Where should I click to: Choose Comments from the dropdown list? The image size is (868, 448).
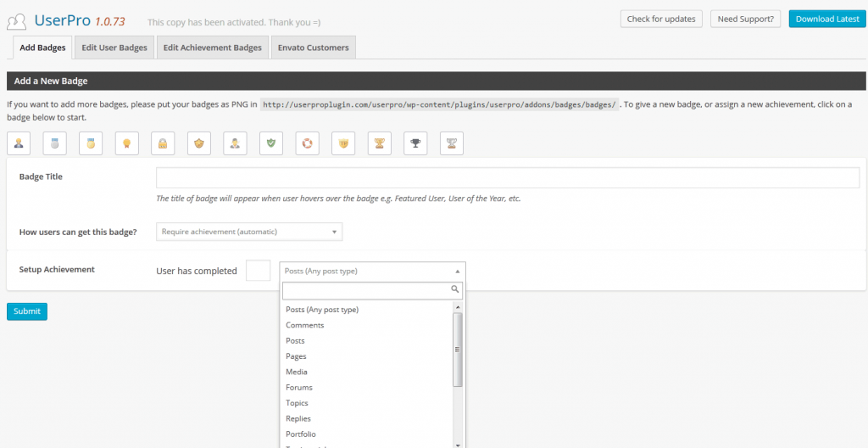click(305, 325)
